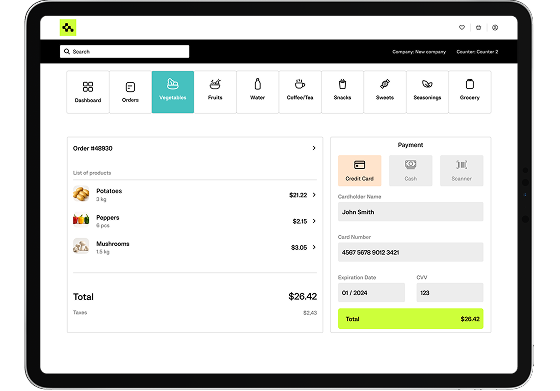Expand the Potatoes item chevron
Image resolution: width=560 pixels, height=391 pixels.
pyautogui.click(x=314, y=195)
